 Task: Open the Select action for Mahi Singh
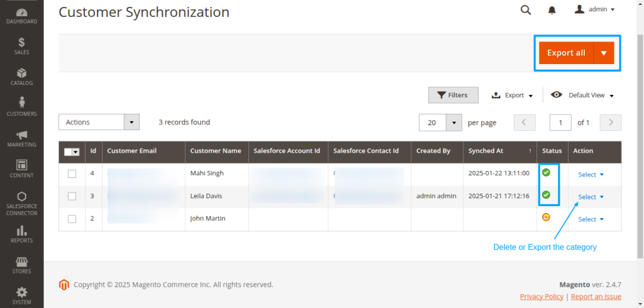click(x=591, y=175)
